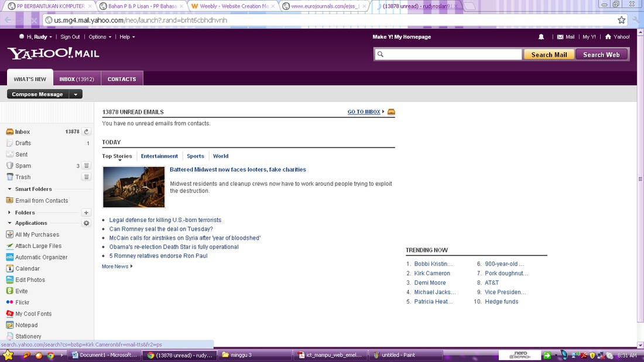Image resolution: width=644 pixels, height=362 pixels.
Task: Switch to the What's New tab
Action: [30, 78]
